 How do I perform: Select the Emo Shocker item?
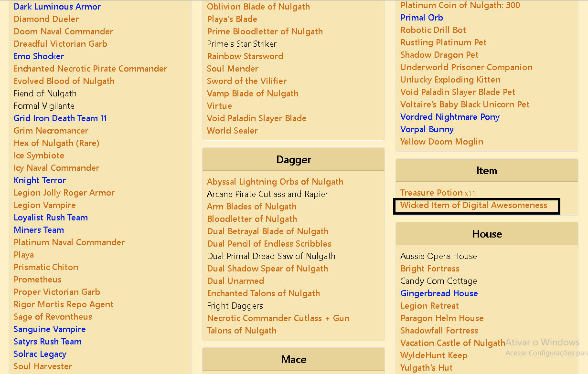point(39,56)
